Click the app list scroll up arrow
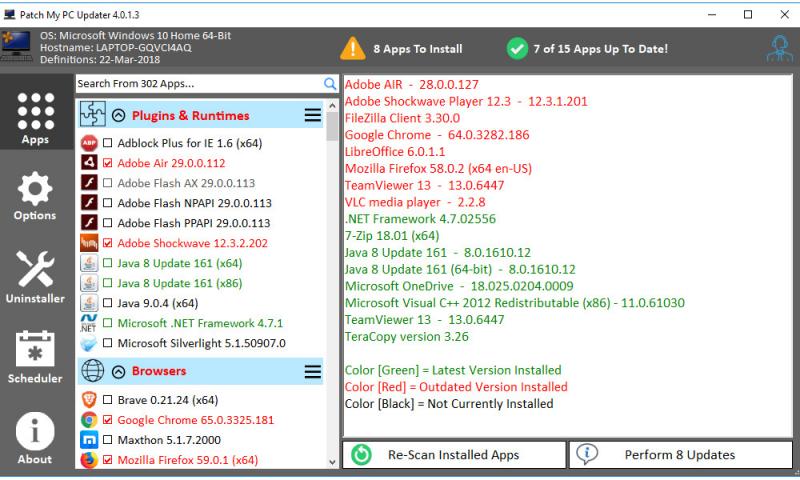 (x=333, y=106)
